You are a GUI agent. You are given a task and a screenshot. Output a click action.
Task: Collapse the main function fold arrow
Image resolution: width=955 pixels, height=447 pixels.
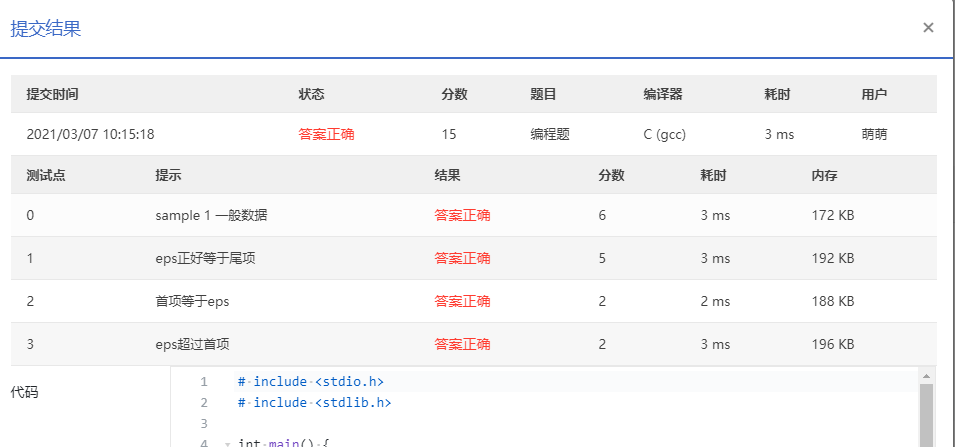227,444
